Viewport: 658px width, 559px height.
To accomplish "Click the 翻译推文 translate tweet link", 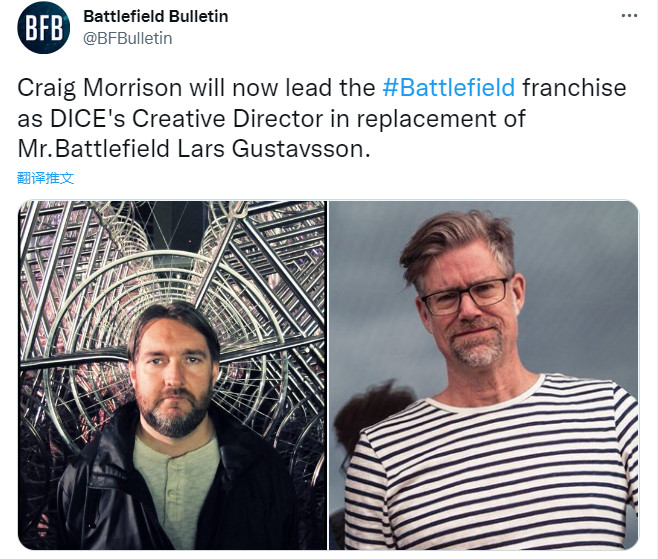I will [45, 178].
